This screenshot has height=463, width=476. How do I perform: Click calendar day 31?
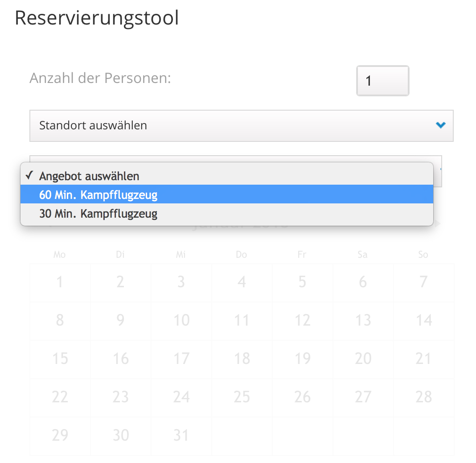181,436
